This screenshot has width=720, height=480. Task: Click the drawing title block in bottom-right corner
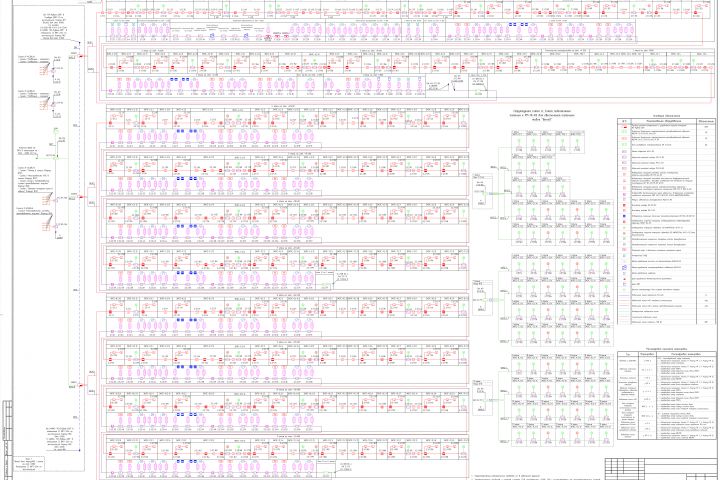660,469
